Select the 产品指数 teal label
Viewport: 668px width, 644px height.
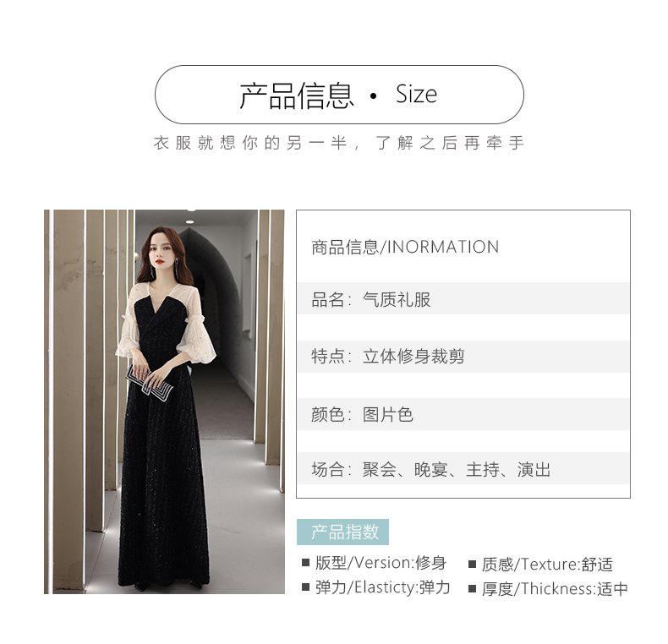[342, 532]
